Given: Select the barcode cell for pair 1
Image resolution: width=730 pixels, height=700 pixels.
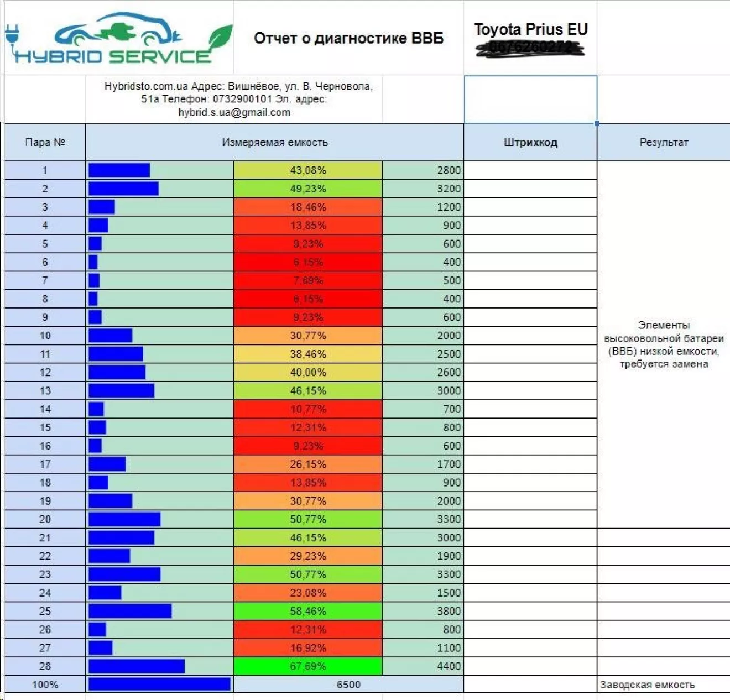Looking at the screenshot, I should (x=530, y=170).
